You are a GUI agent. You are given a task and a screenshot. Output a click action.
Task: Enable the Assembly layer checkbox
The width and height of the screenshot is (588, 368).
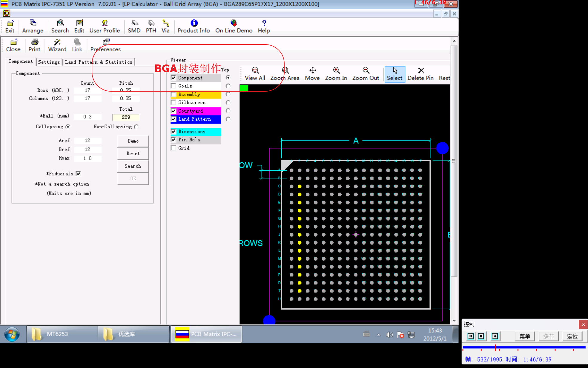pos(174,94)
